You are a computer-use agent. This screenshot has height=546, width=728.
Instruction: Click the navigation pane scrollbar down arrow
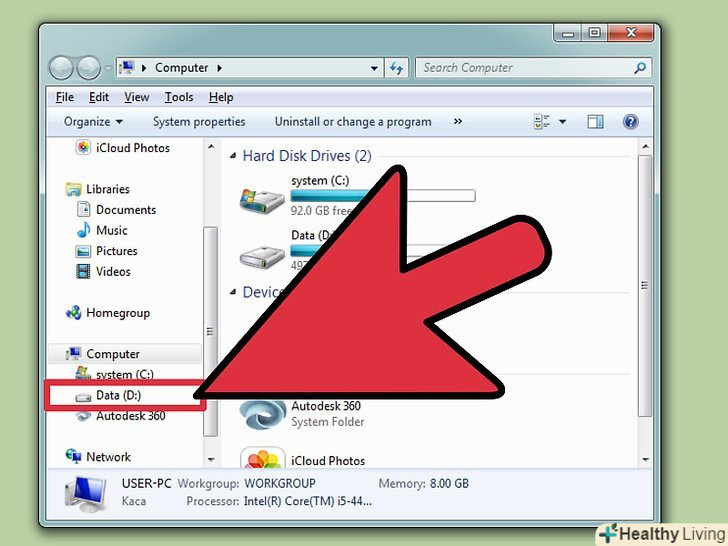point(211,460)
